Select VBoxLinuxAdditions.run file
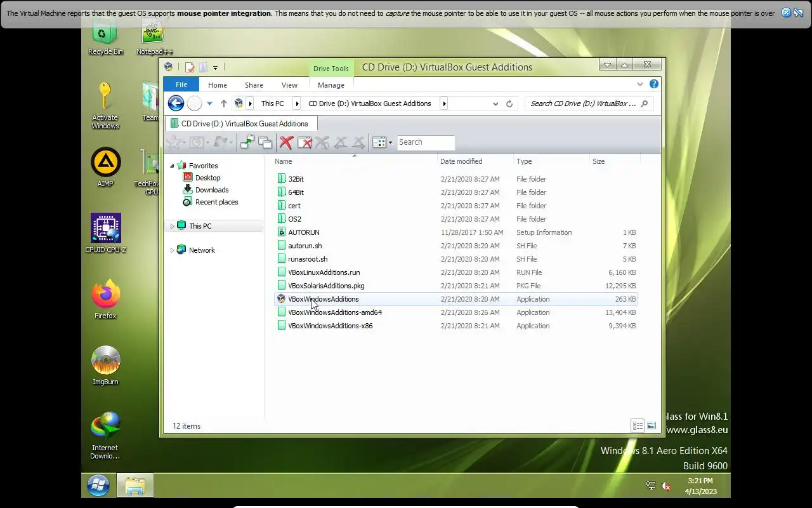Screen dimensions: 812x508 [455, 272]
